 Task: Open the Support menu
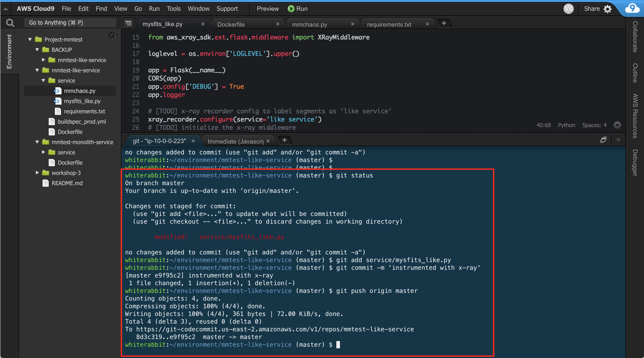(x=227, y=9)
